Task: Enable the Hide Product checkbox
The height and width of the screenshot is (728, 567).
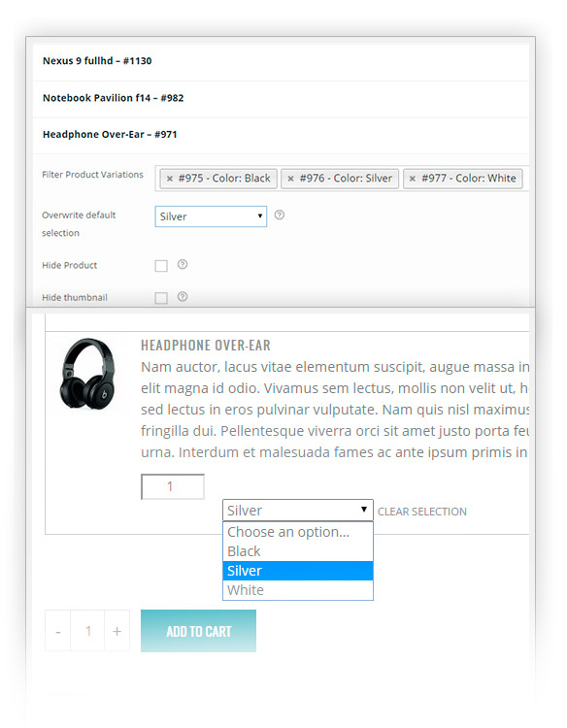Action: pos(161,266)
